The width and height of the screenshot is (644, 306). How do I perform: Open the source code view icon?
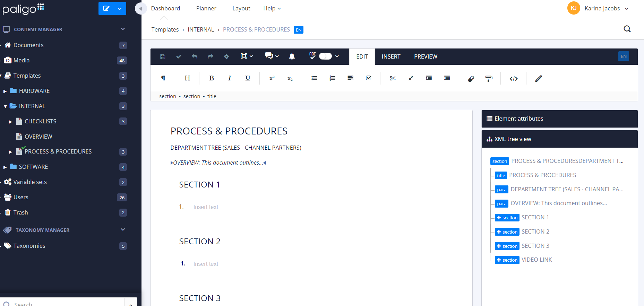[514, 79]
